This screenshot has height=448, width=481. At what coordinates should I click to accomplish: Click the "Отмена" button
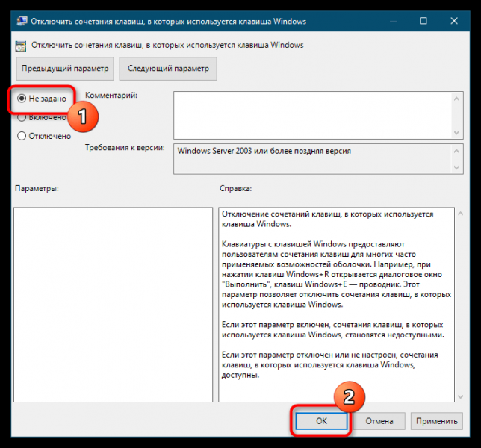pos(379,421)
